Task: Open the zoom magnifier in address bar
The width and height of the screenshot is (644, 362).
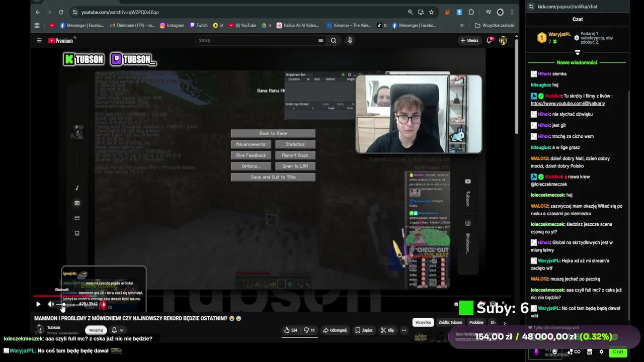Action: pyautogui.click(x=411, y=12)
